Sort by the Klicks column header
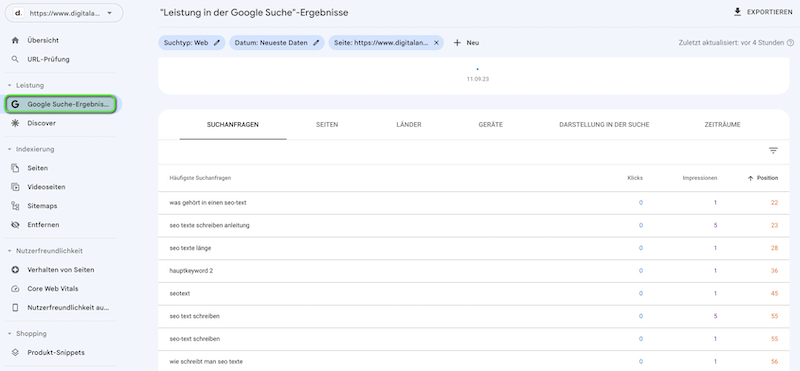 [635, 178]
